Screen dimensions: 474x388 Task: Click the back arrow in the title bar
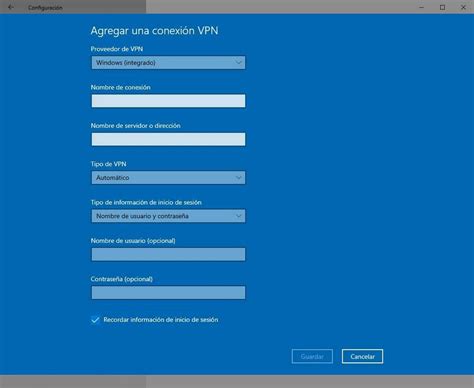pos(11,7)
